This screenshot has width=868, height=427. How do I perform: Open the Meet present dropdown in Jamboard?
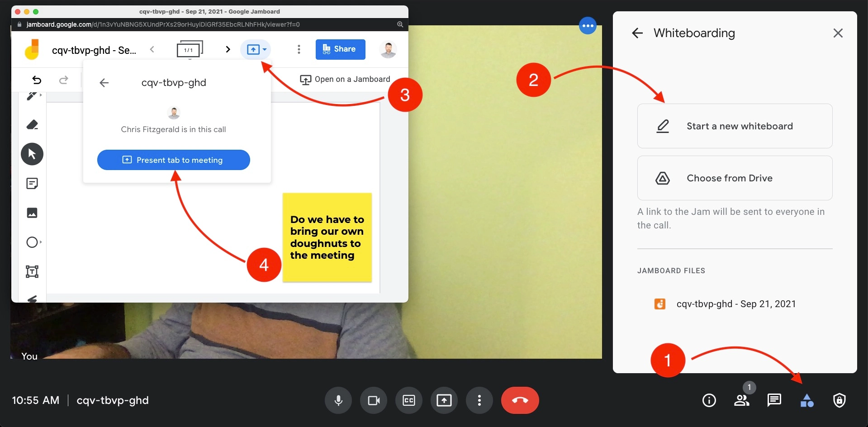[x=256, y=49]
